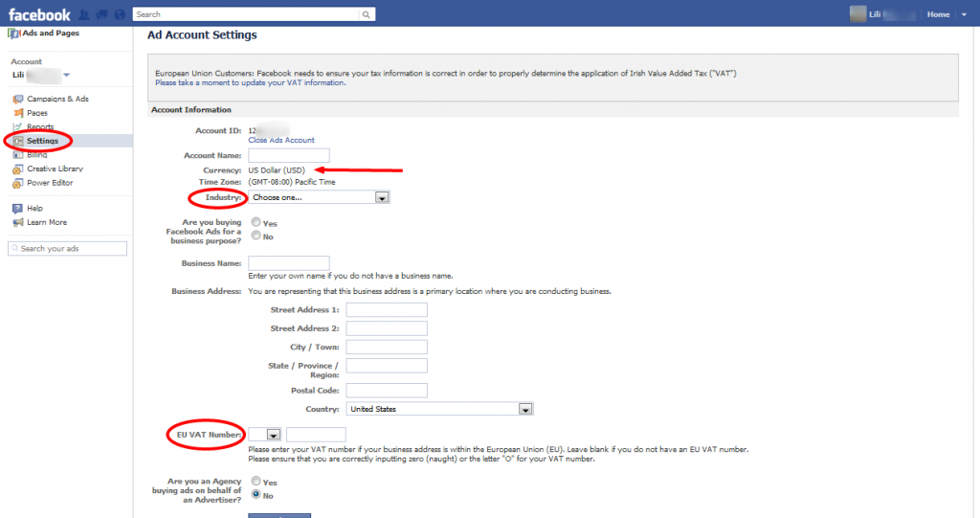
Task: Open the notifications globe icon
Action: pos(118,15)
